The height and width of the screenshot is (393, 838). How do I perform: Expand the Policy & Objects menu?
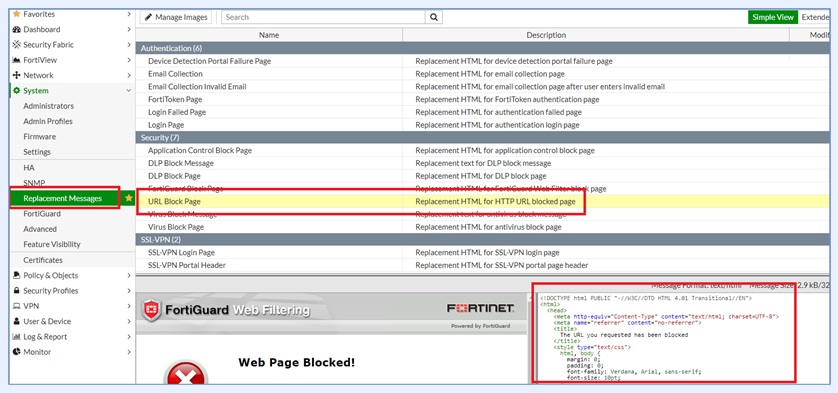129,275
